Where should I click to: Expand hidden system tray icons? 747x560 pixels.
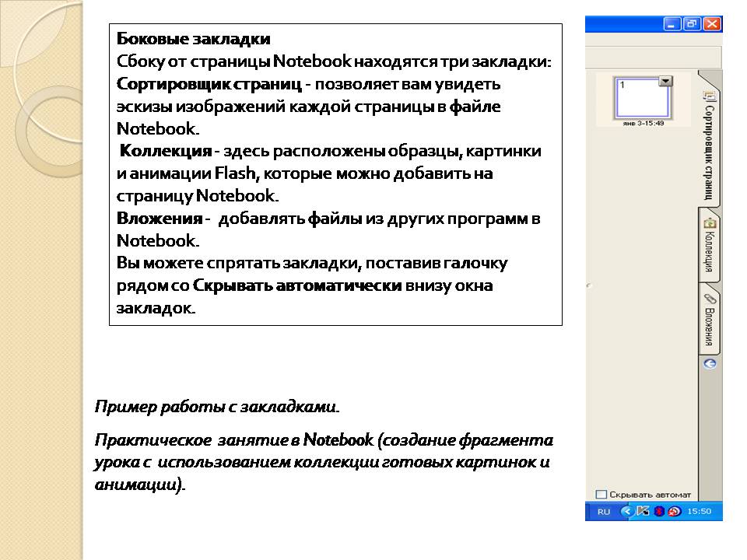(x=626, y=512)
